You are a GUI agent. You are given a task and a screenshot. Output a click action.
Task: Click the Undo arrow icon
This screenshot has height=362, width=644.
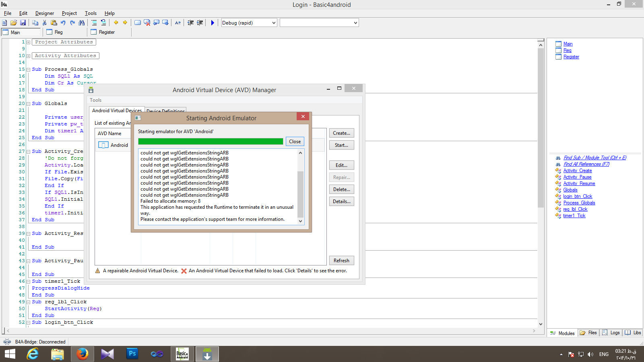click(x=63, y=23)
